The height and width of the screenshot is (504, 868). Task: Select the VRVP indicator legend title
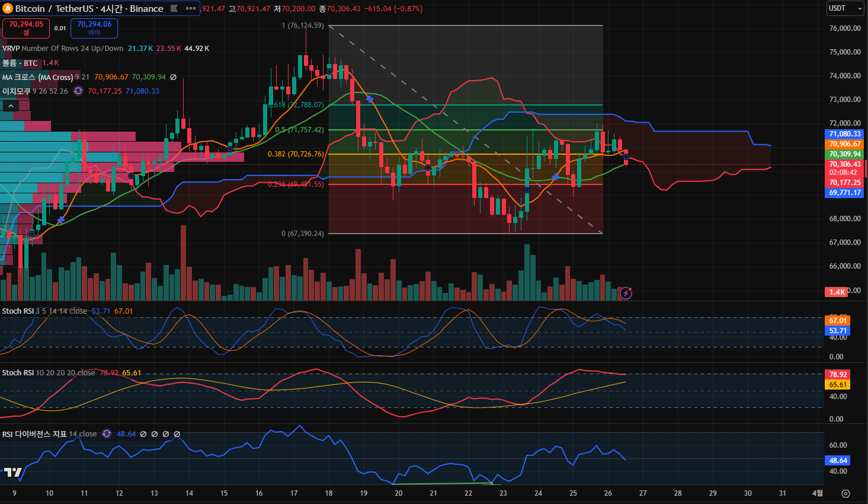click(11, 49)
